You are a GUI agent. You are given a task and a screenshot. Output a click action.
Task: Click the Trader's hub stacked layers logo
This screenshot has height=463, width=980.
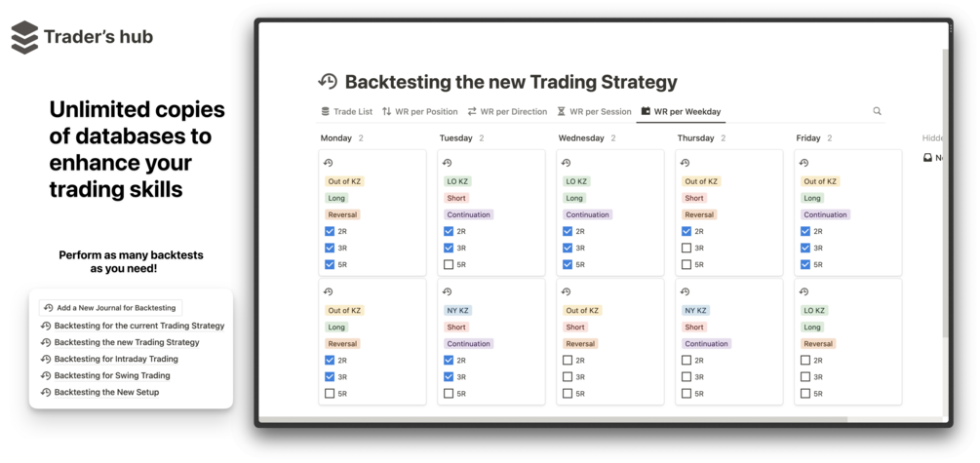pos(24,37)
